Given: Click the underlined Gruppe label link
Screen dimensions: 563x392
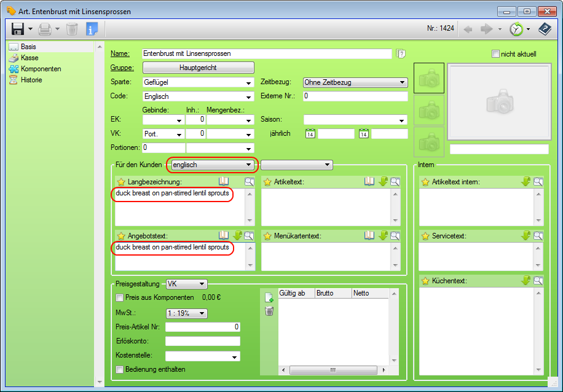Looking at the screenshot, I should pos(122,68).
